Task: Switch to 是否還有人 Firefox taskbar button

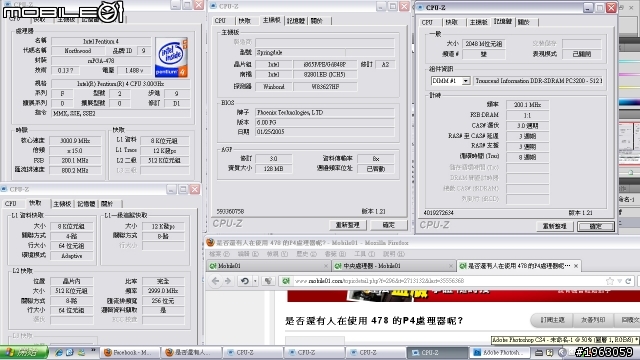Action: click(x=191, y=353)
